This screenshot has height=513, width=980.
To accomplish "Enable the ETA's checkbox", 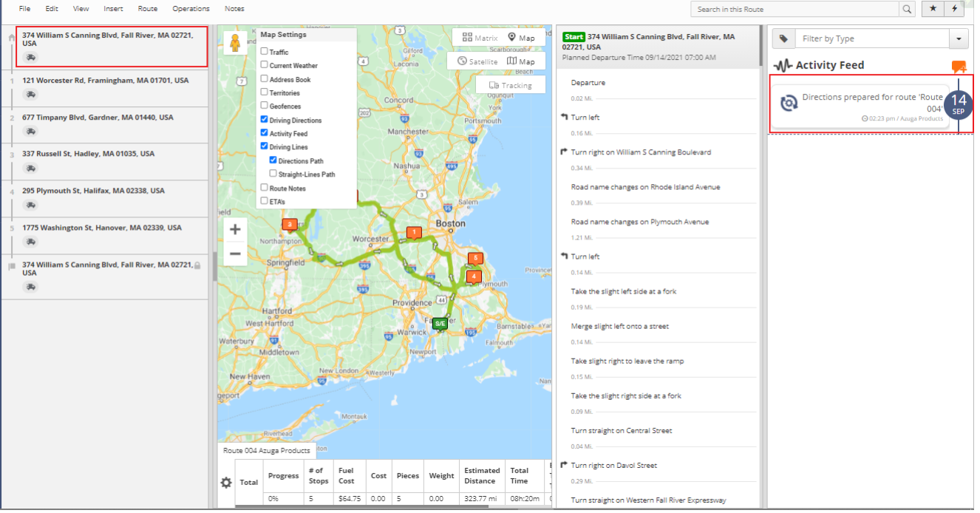I will [x=264, y=201].
